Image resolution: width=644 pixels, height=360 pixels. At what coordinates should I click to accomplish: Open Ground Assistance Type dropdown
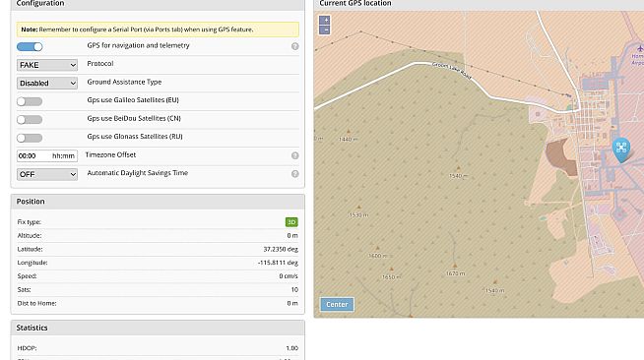click(x=47, y=83)
